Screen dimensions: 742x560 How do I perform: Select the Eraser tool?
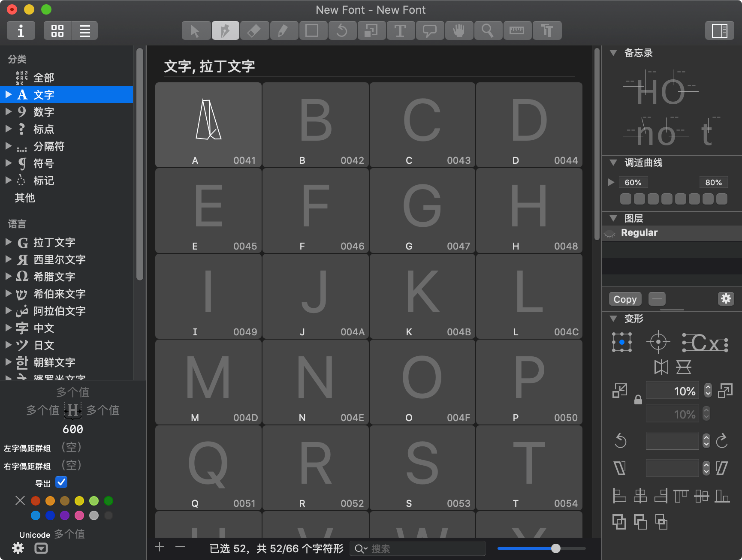(x=254, y=30)
